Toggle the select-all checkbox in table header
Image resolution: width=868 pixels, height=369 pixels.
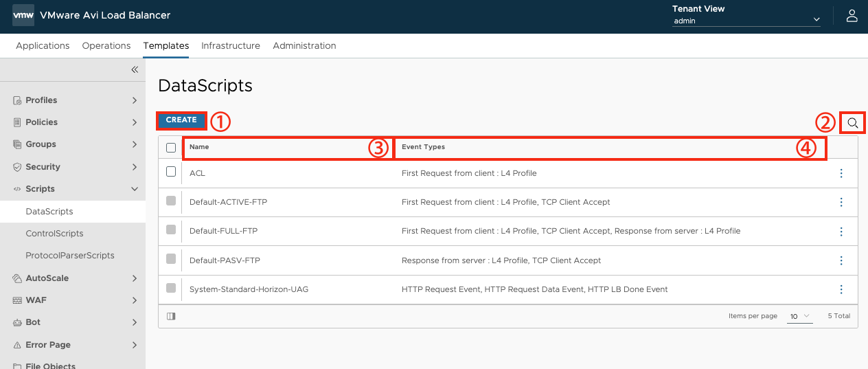pyautogui.click(x=171, y=148)
